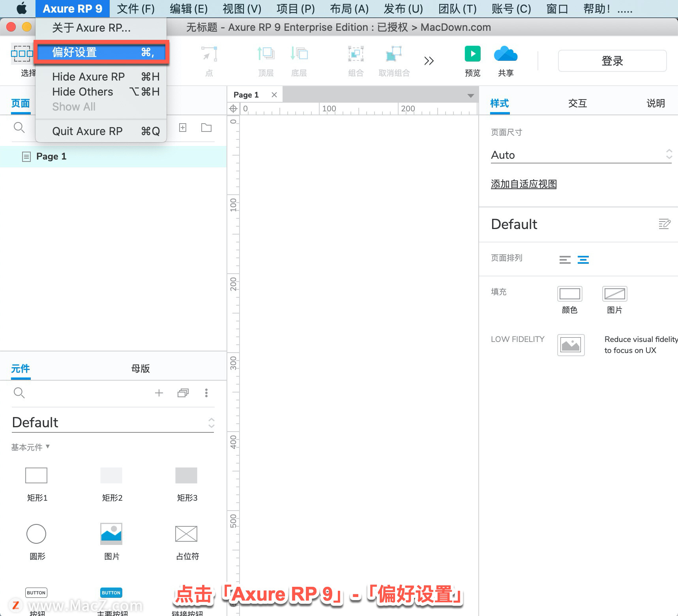Viewport: 678px width, 616px height.
Task: Search widget library magnifier
Action: tap(19, 393)
